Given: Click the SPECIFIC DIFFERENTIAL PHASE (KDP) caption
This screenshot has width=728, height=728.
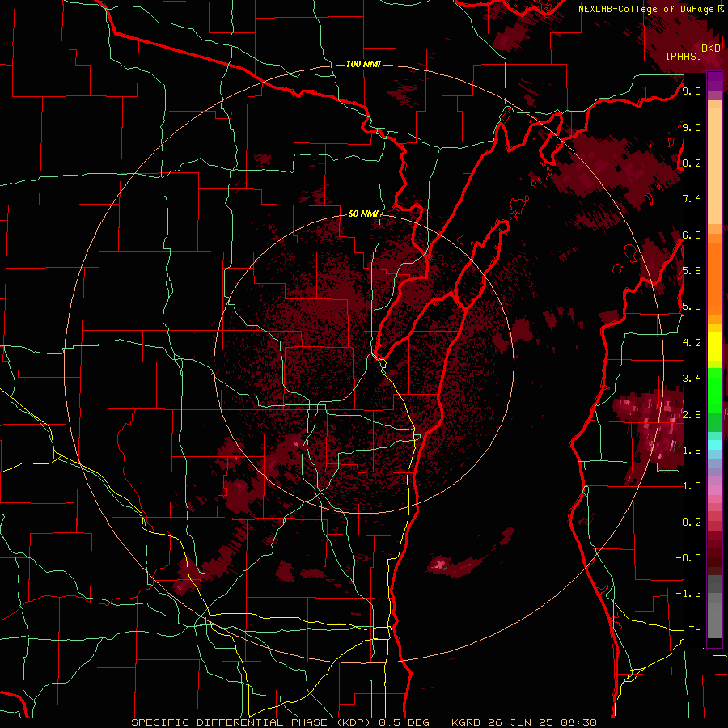Looking at the screenshot, I should [252, 722].
